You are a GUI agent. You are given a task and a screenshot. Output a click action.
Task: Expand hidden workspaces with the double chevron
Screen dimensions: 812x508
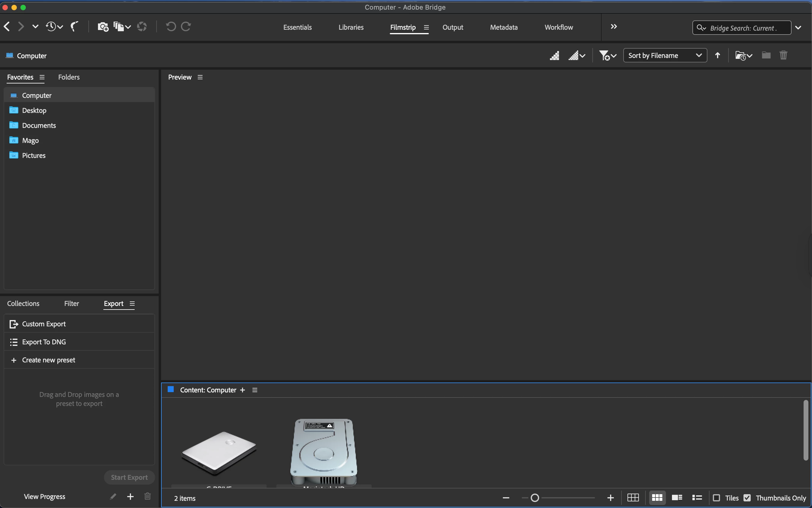coord(614,26)
